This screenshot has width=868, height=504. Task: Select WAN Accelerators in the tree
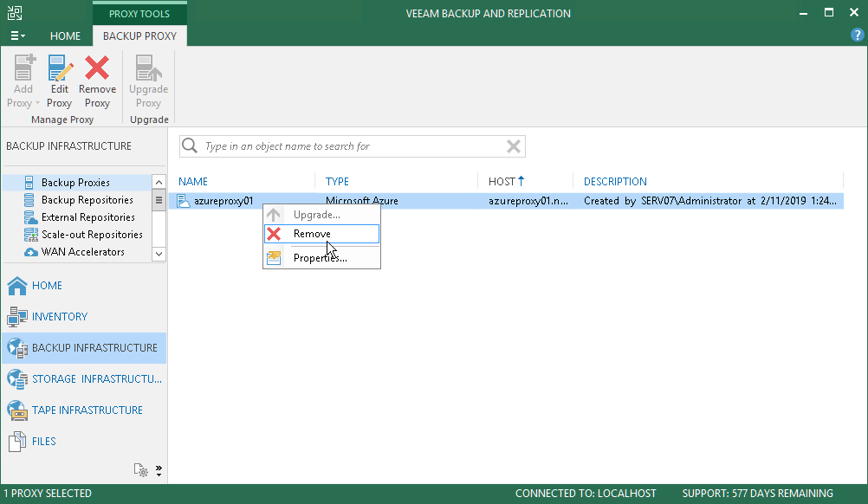(83, 252)
